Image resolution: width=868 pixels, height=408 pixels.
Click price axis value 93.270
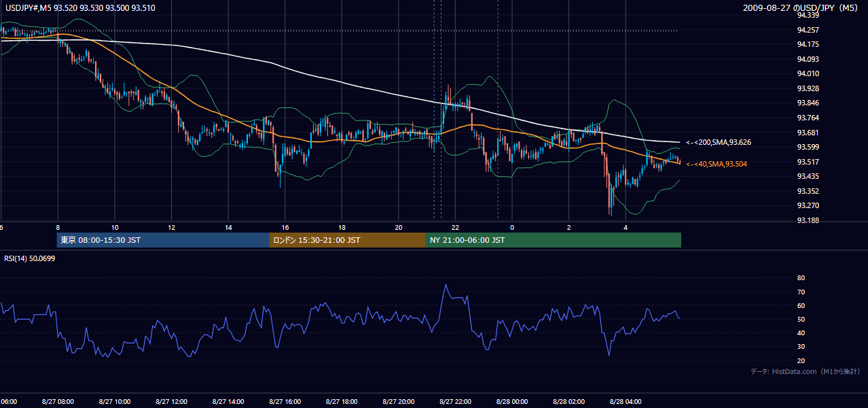(808, 205)
